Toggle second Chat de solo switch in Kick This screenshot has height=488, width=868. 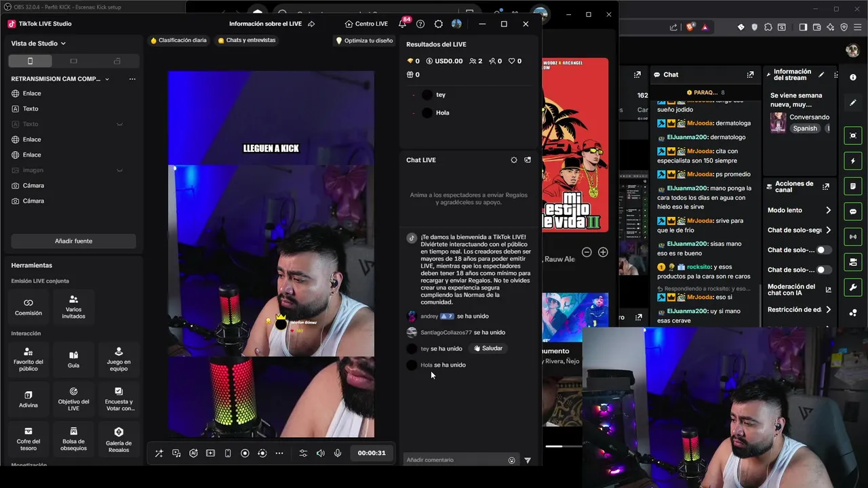coord(824,270)
